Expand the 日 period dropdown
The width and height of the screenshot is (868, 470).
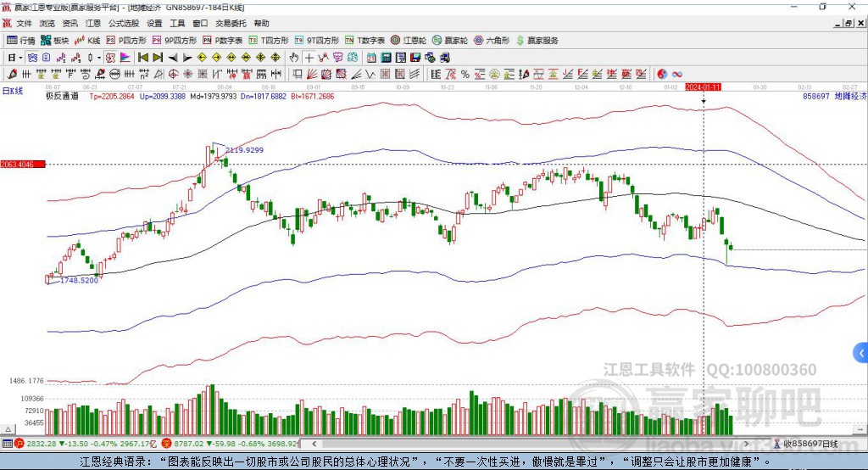(20, 58)
